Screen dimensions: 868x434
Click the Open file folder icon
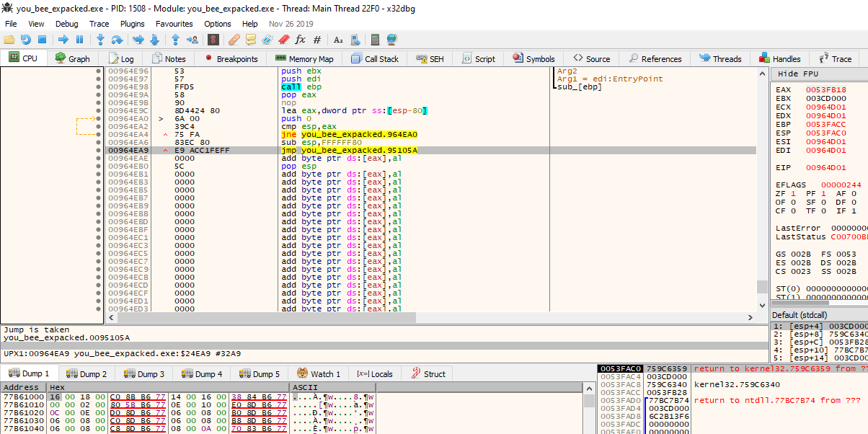[x=9, y=40]
